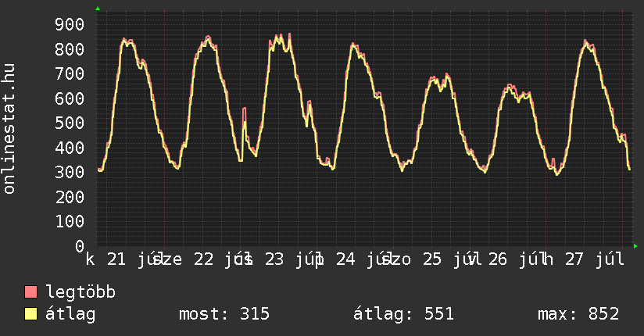
Task: Click the 600 y-axis label
Action: pyautogui.click(x=70, y=98)
